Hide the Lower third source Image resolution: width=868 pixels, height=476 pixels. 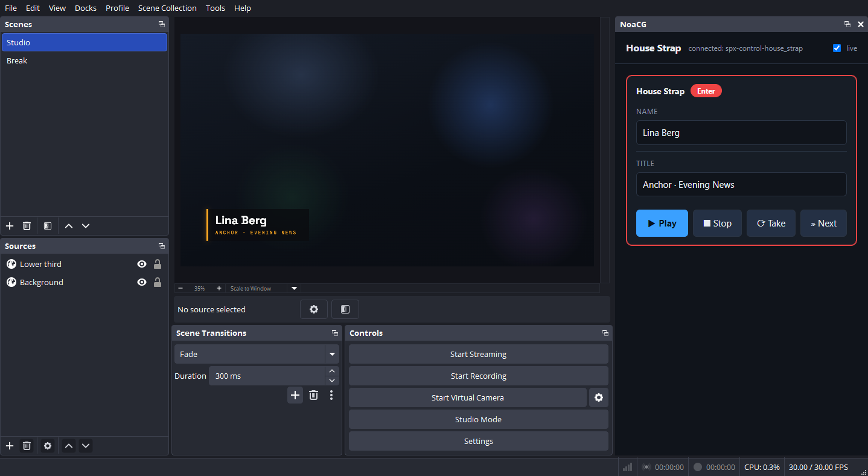point(142,264)
